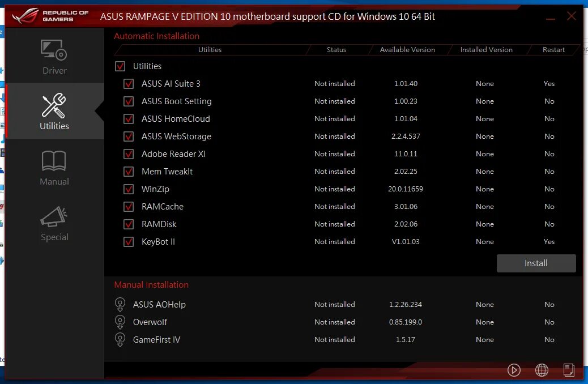Click version 2.2.4.537 of ASUS WebStorage
The height and width of the screenshot is (384, 588).
pyautogui.click(x=406, y=136)
